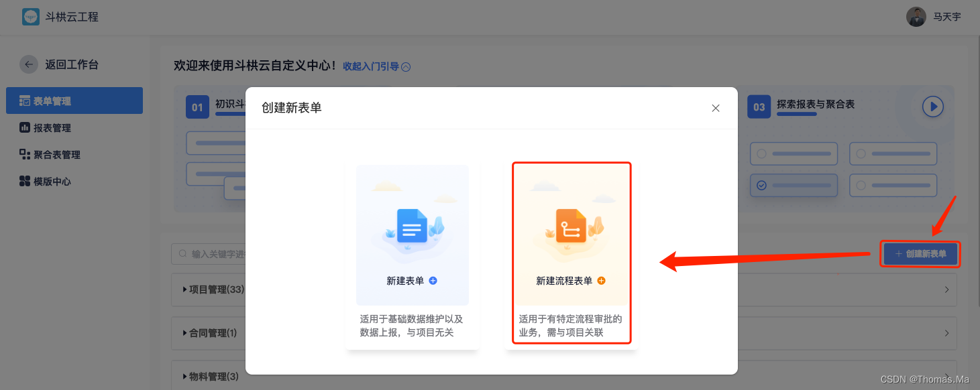This screenshot has width=980, height=390.
Task: Click the orange workflow icon in 新建流程表单 card
Action: pos(571,226)
